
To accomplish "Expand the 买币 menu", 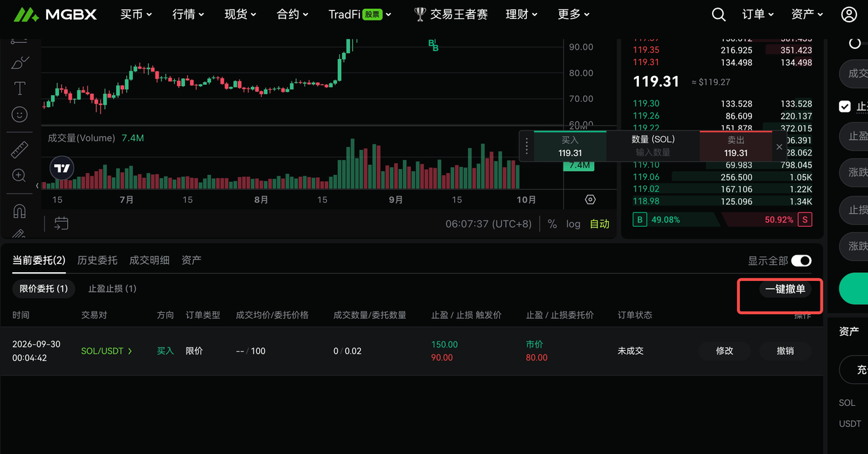I will pos(136,14).
